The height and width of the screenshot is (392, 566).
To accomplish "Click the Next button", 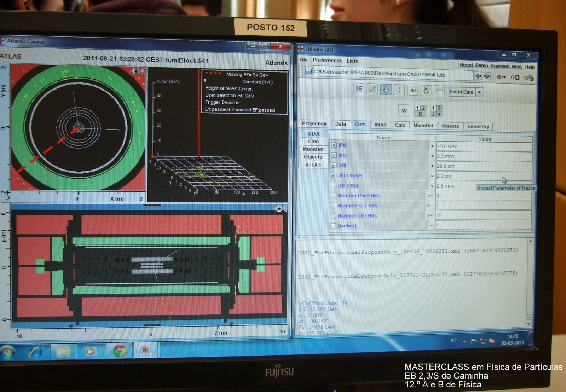I will (x=516, y=67).
